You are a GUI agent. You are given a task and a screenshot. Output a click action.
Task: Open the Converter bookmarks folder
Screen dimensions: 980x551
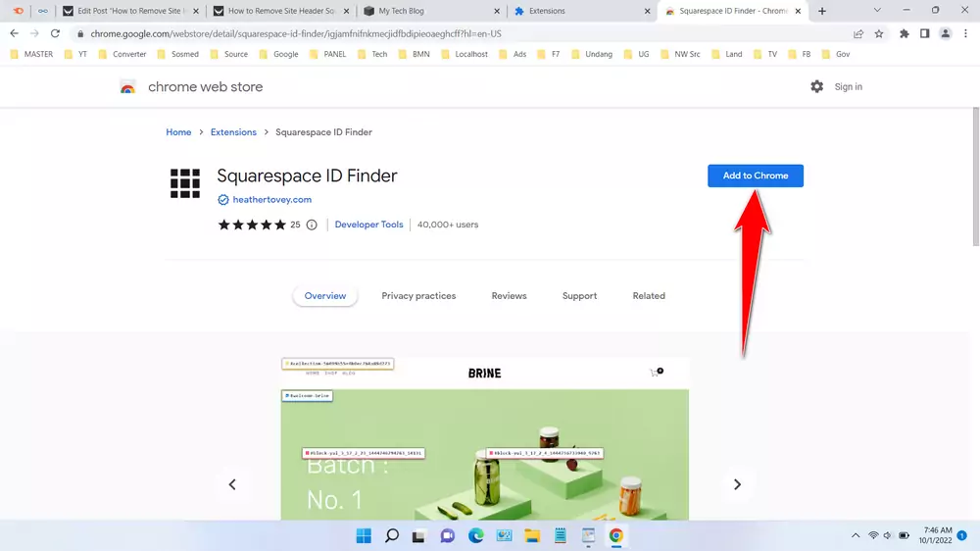122,54
